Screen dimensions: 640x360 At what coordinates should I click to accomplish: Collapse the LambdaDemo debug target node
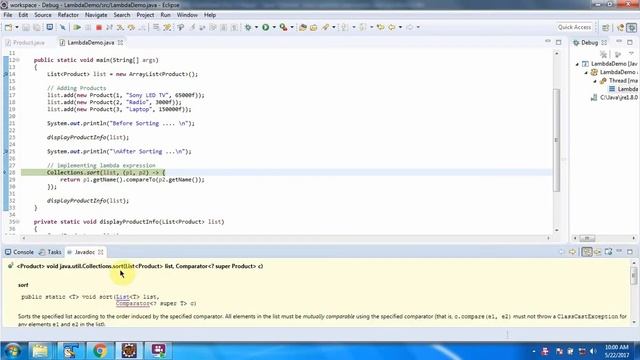point(586,73)
